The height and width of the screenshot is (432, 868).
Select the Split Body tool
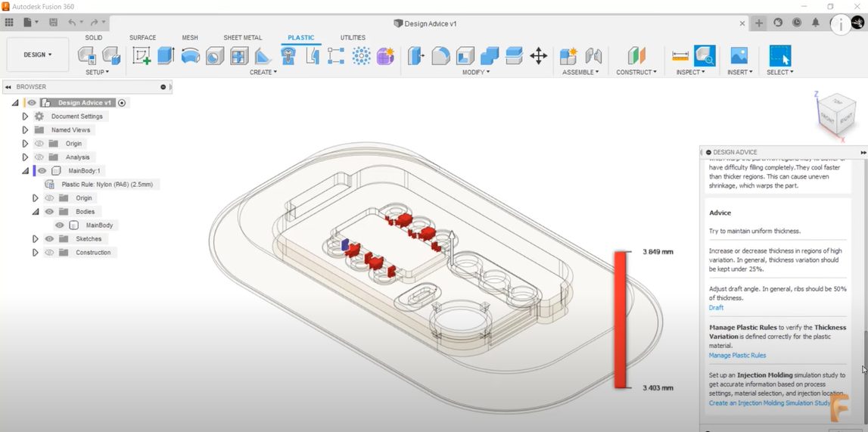coord(515,55)
